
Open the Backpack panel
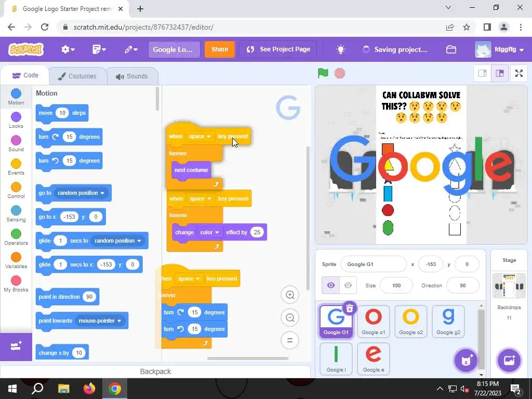(155, 371)
